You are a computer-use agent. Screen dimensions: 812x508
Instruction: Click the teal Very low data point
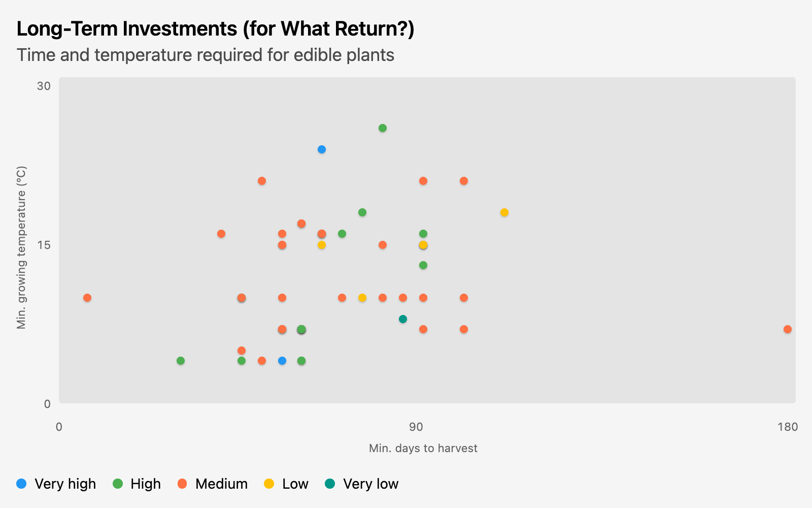point(403,319)
